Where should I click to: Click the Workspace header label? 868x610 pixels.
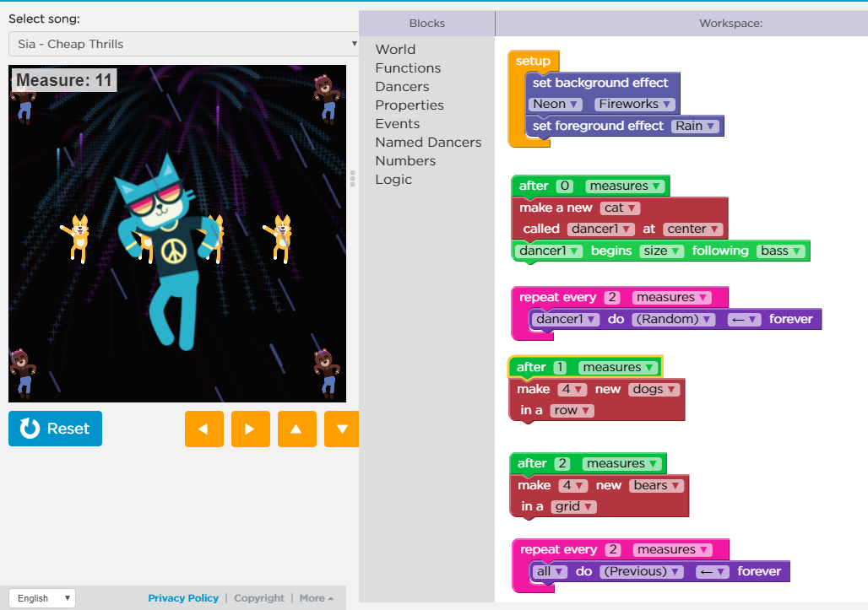730,24
